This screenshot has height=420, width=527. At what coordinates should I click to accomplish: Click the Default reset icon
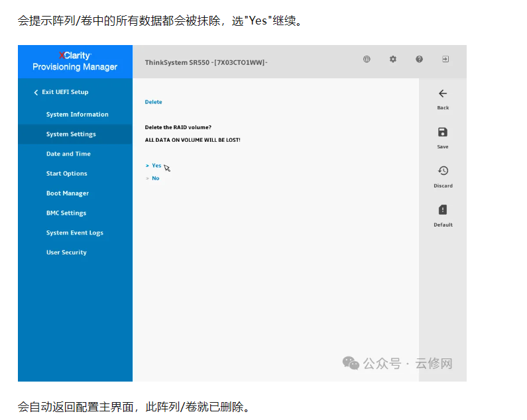point(443,209)
